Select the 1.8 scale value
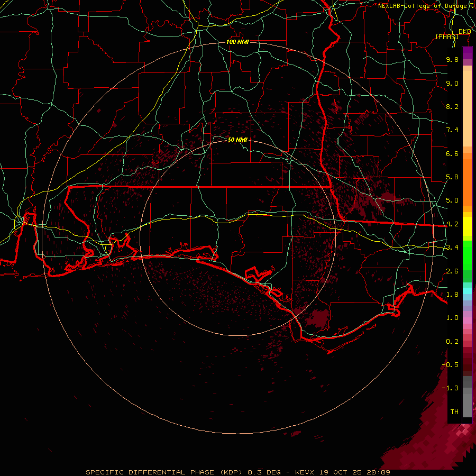This screenshot has width=476, height=476. click(452, 295)
